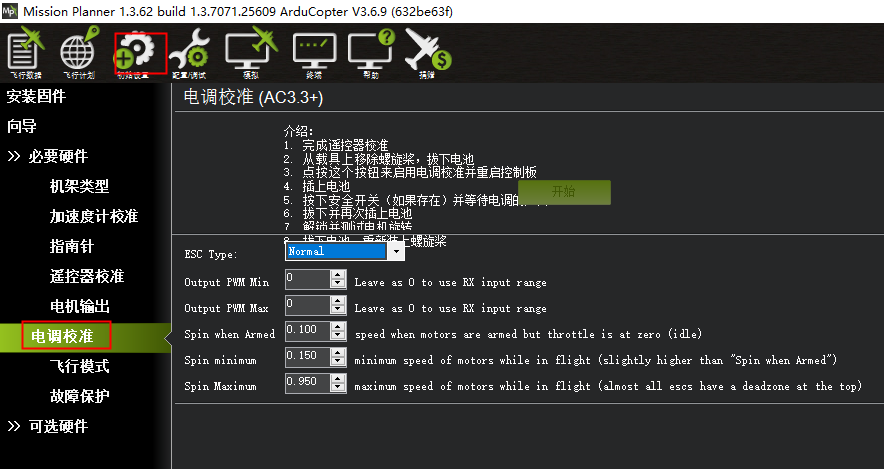Screen dimensions: 884x469
Task: Click 'maximum speed of motors' description text
Action: pyautogui.click(x=608, y=386)
